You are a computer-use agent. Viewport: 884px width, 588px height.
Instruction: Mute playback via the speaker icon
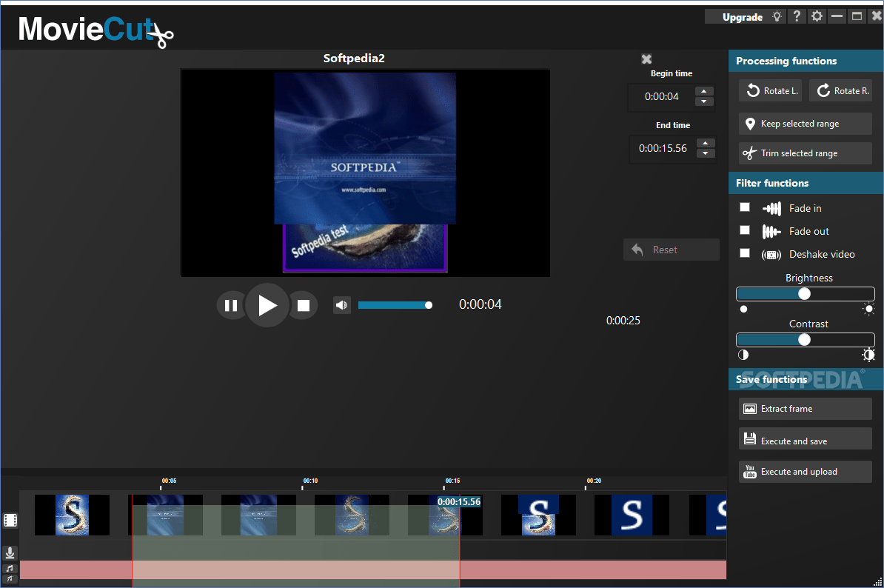coord(341,304)
